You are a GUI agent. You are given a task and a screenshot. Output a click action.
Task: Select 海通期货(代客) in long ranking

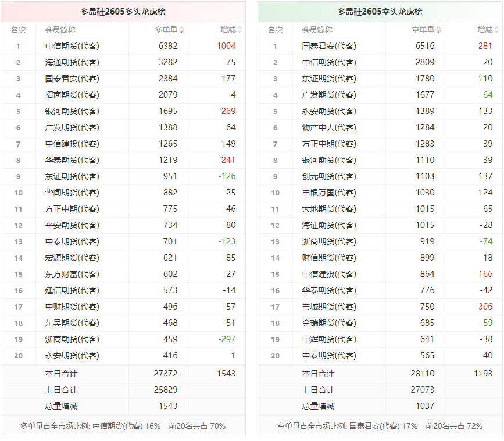pos(72,62)
